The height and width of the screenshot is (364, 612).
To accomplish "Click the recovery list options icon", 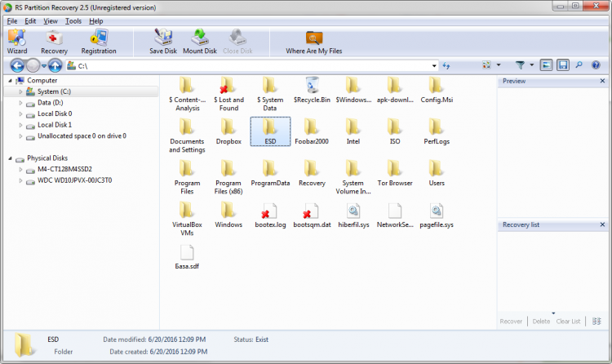I will (596, 321).
